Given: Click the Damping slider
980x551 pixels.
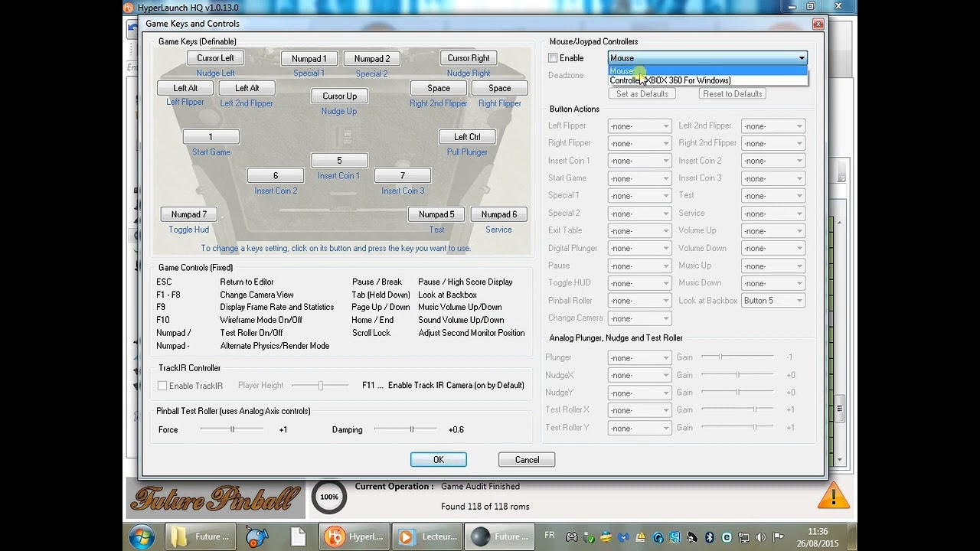Looking at the screenshot, I should (x=407, y=429).
